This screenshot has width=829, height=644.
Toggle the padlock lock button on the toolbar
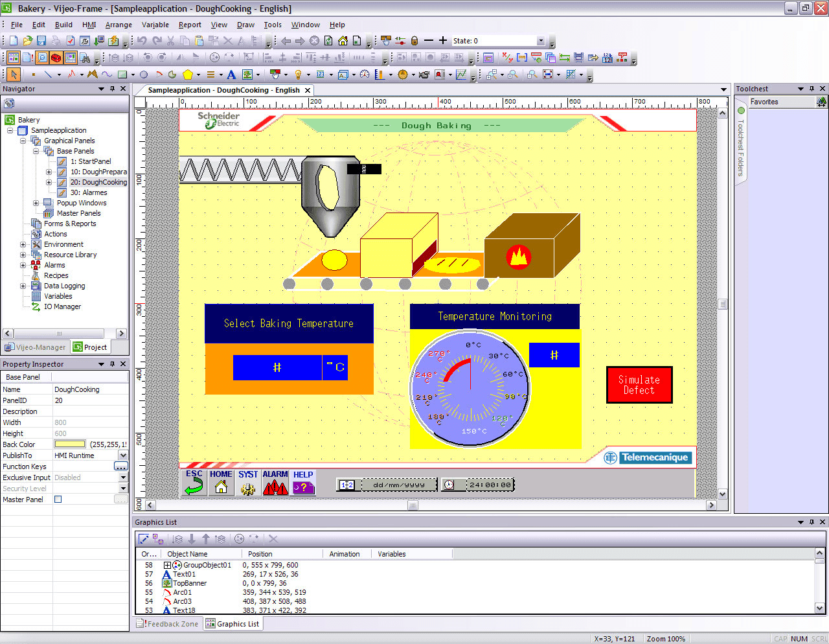(x=414, y=41)
